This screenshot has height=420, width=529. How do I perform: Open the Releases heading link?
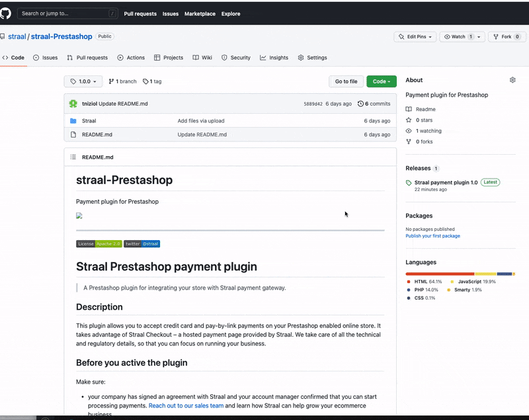pos(418,168)
